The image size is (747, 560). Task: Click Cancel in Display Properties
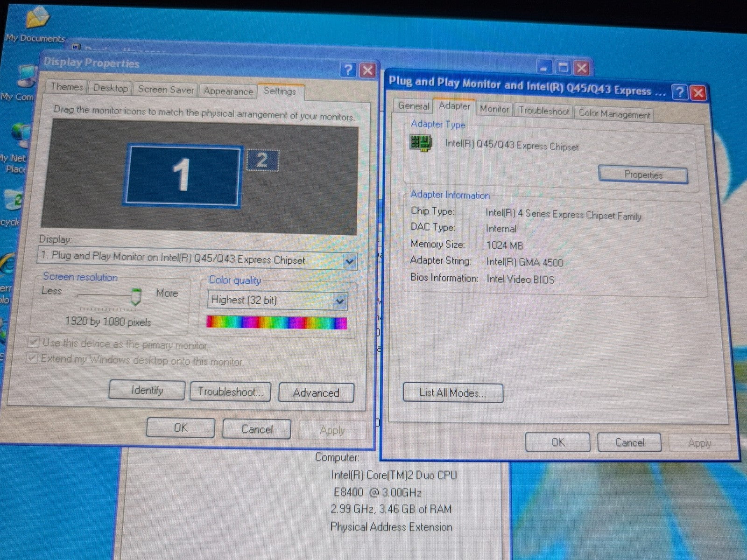point(257,429)
